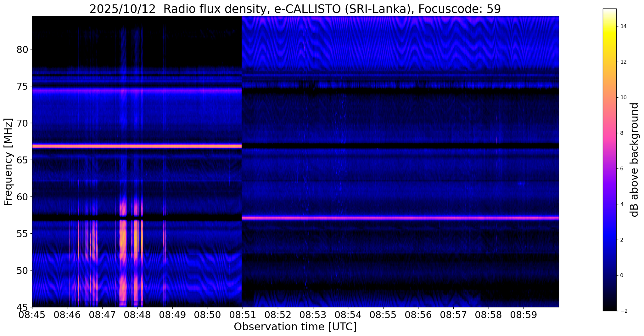Click the 08:48 time tick label
The height and width of the screenshot is (336, 644).
click(x=137, y=315)
